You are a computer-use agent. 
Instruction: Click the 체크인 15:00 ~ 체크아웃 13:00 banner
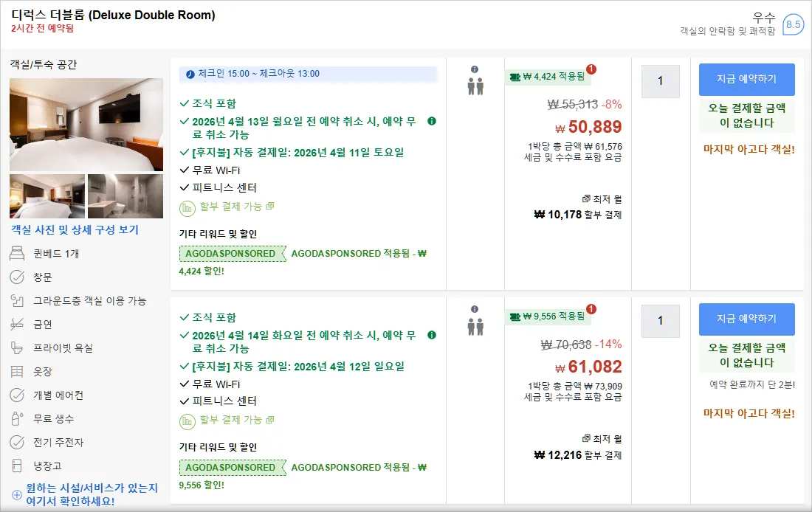[x=308, y=74]
